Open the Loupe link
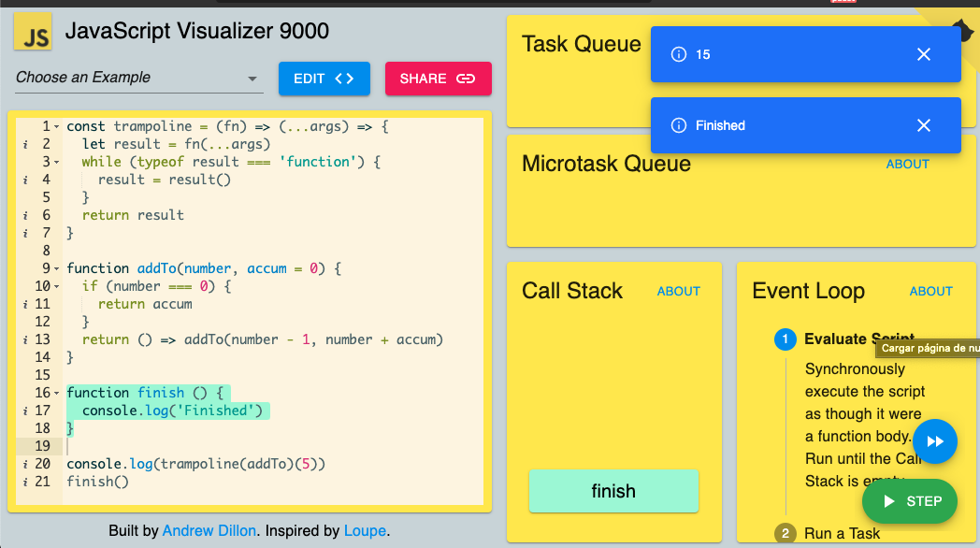The width and height of the screenshot is (980, 548). coord(365,530)
